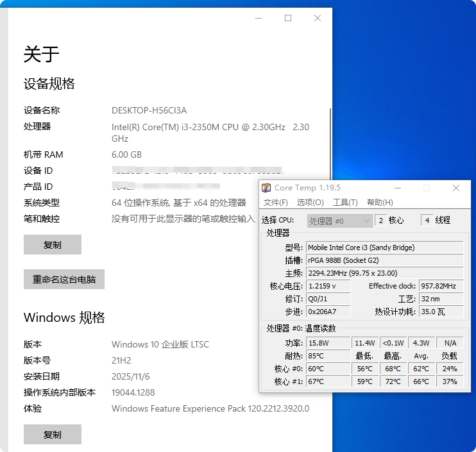Click the 机带 RAM value 6.00 GB

point(126,155)
